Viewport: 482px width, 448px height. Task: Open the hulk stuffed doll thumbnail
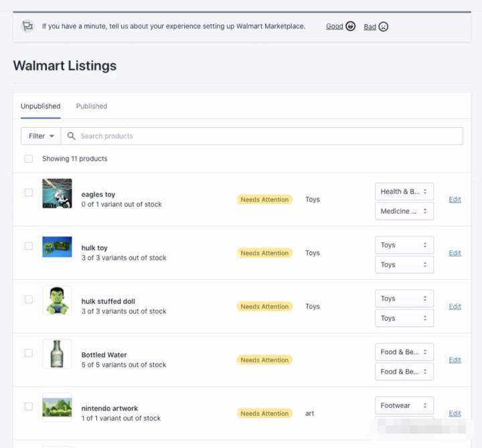tap(57, 301)
